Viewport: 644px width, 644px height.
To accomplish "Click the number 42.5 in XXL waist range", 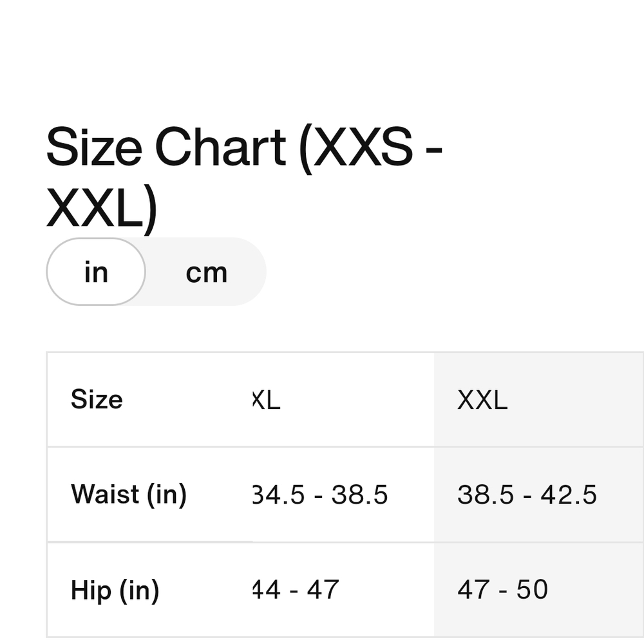I will [x=569, y=495].
